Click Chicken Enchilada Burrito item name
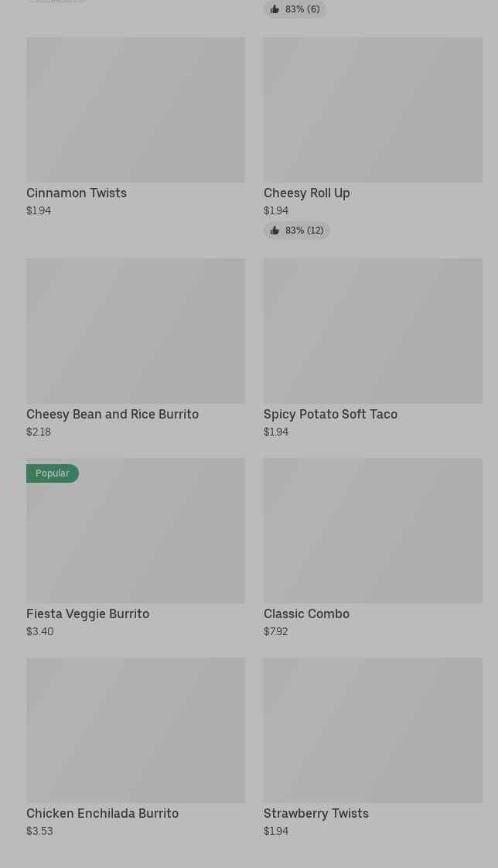This screenshot has width=498, height=868. click(102, 814)
